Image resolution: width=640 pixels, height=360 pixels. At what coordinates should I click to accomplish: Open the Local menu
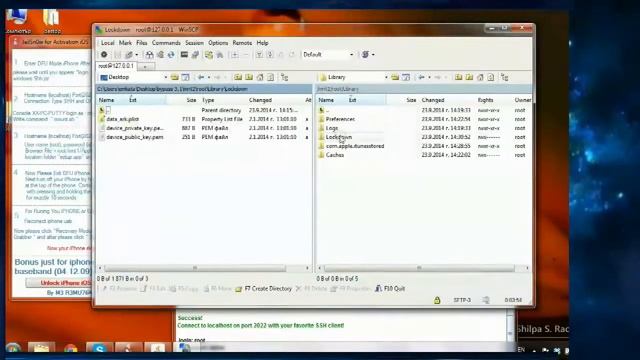pos(107,43)
